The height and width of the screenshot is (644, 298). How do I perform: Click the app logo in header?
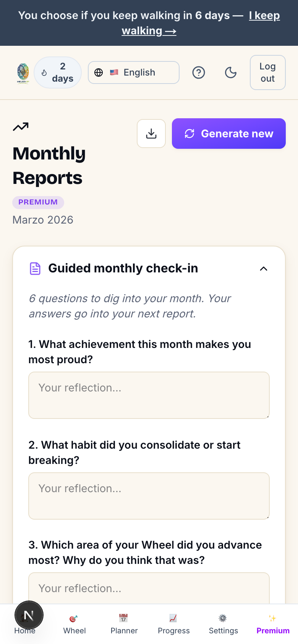point(23,73)
